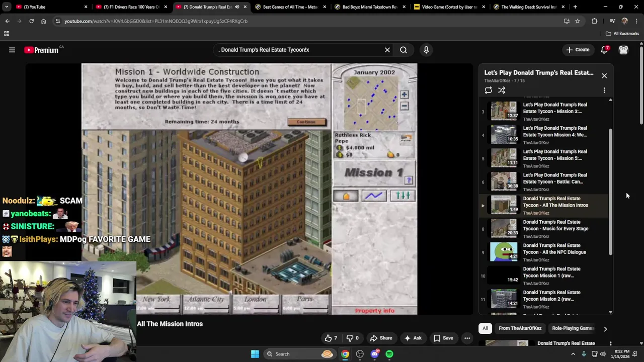Toggle playlist loop
This screenshot has height=362, width=644.
488,90
